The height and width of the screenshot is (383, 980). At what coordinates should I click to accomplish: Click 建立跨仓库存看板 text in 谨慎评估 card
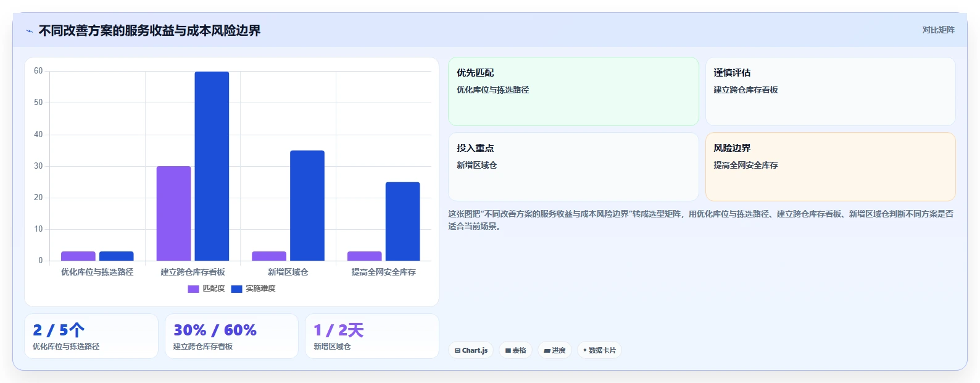[745, 90]
